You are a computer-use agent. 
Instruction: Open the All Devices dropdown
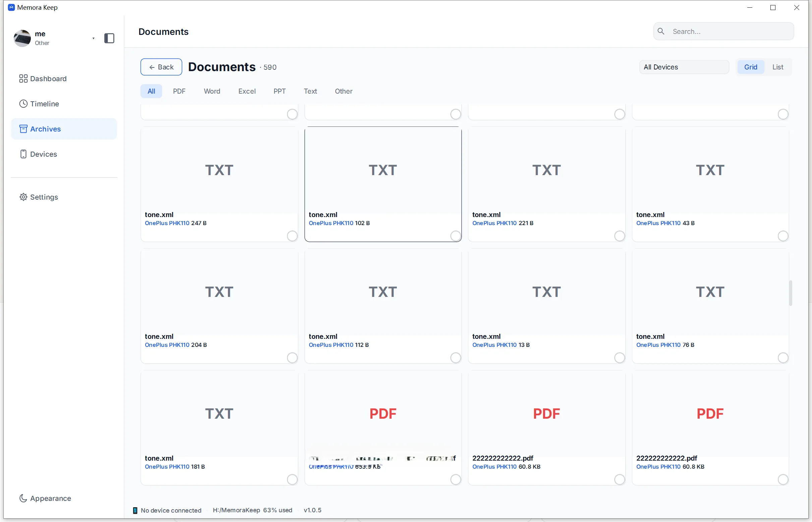click(684, 67)
